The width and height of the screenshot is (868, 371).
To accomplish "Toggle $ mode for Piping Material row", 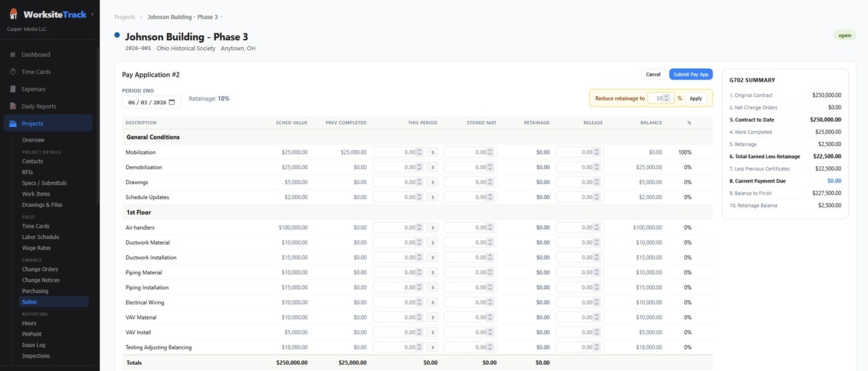I will click(433, 272).
